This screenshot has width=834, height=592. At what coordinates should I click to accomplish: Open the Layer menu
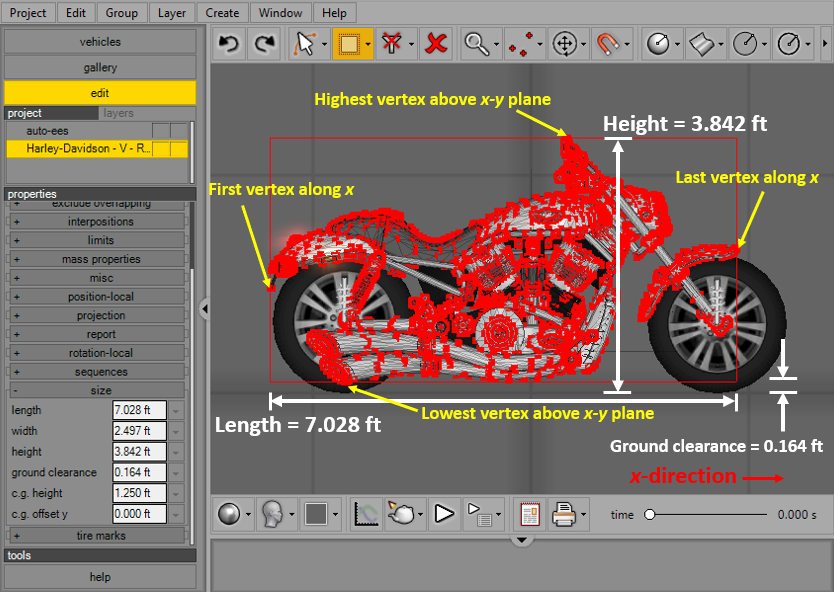click(171, 13)
